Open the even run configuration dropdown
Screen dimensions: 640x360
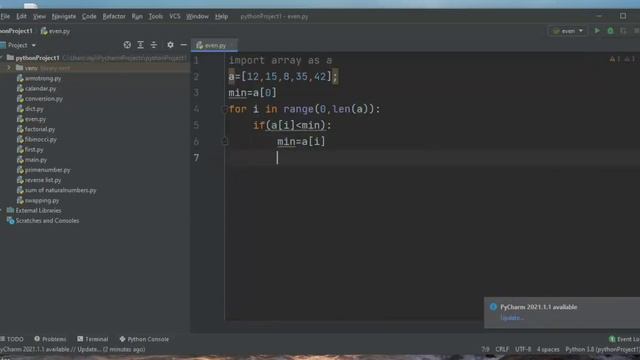(x=567, y=31)
